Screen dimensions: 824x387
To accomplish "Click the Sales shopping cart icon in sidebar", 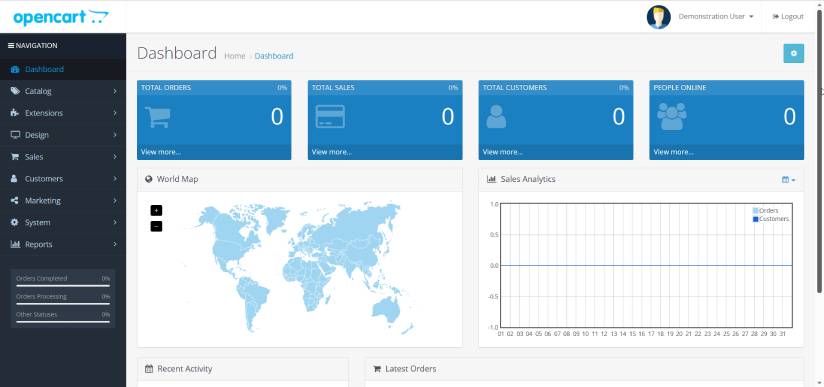I will tap(15, 157).
